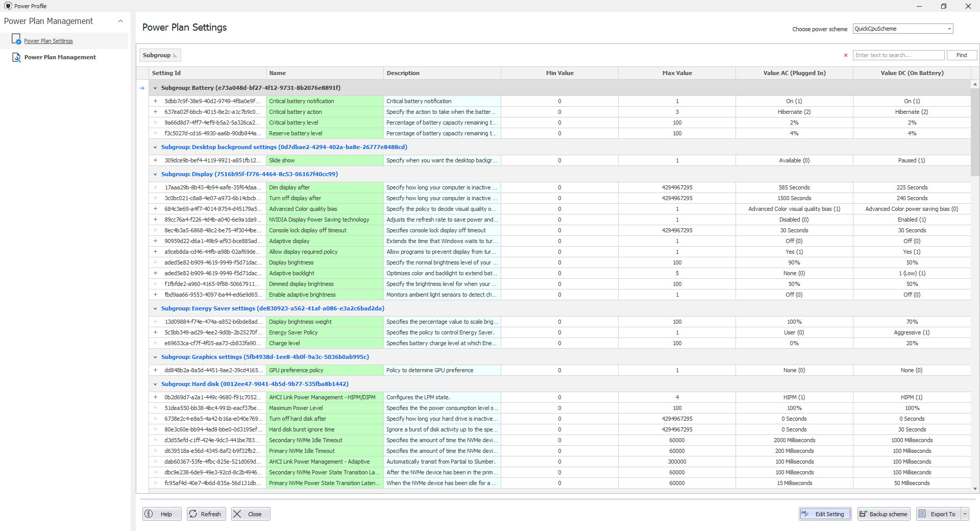Select the Secondary NVMe Idle Timeout cell
This screenshot has width=980, height=531.
coord(325,440)
